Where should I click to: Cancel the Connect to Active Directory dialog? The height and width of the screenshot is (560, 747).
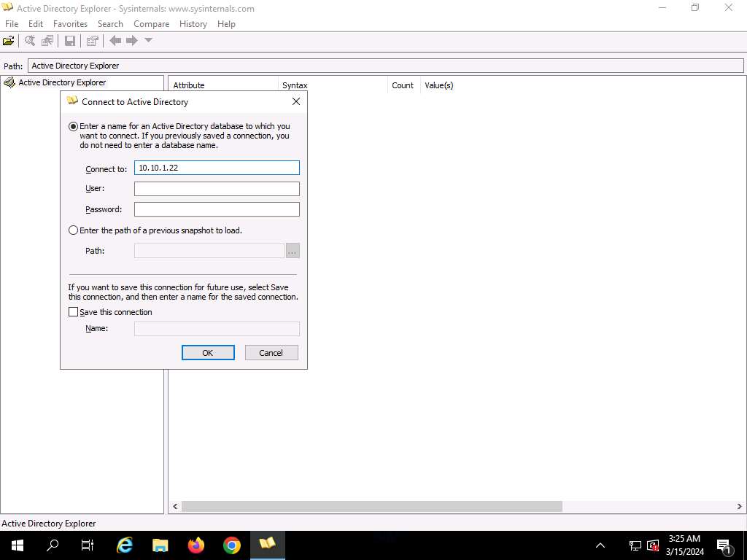click(x=271, y=353)
